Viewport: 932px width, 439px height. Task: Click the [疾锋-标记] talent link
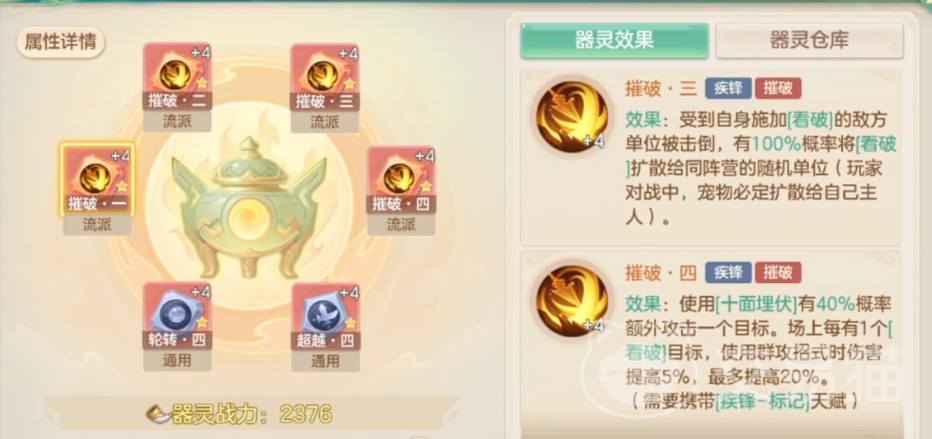[763, 402]
